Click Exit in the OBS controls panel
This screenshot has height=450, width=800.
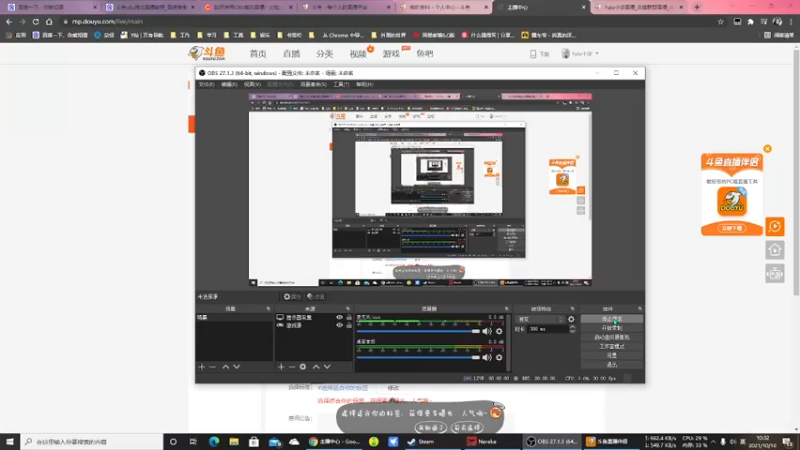tap(612, 365)
